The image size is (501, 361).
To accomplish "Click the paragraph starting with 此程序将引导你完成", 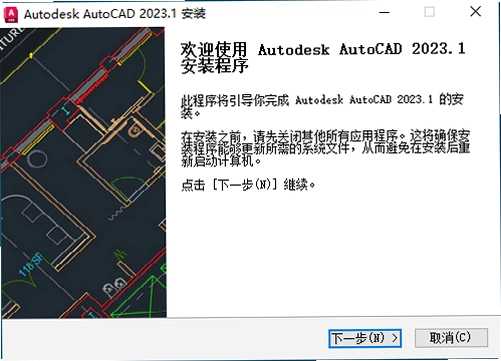I will [x=322, y=106].
